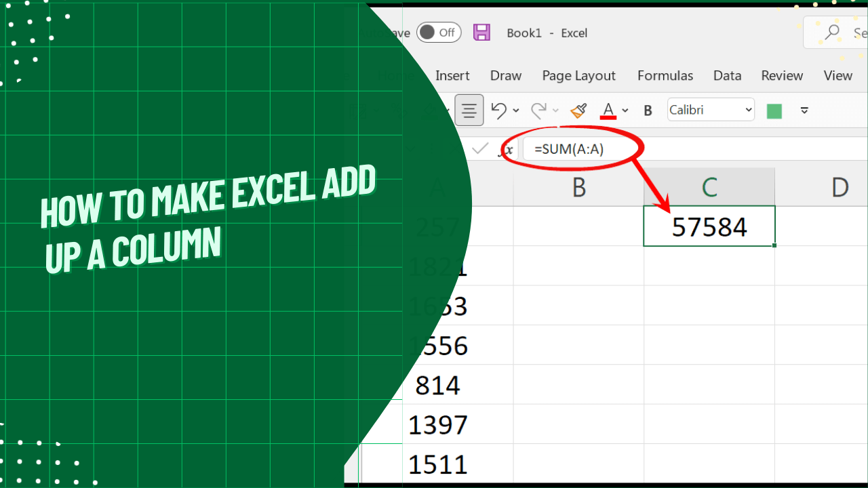Select the cell containing 57584
868x488 pixels.
[x=709, y=226]
